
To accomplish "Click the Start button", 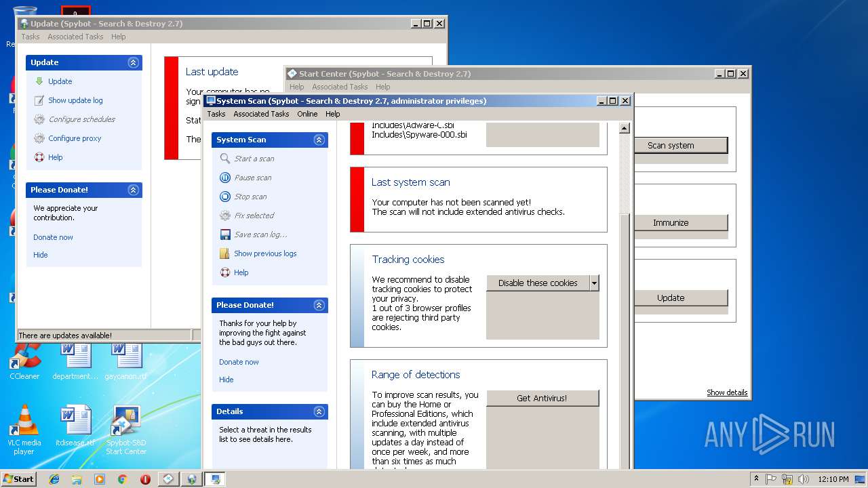I will pyautogui.click(x=19, y=479).
